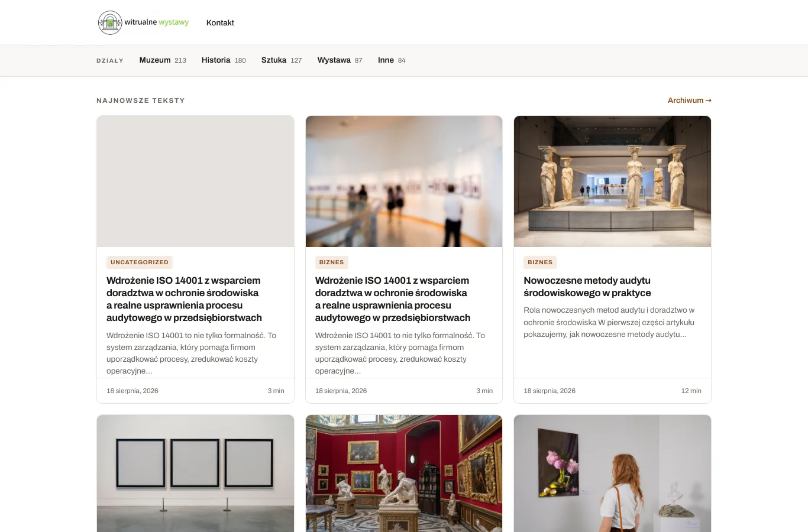Browse the Wystawa category
This screenshot has width=808, height=532.
pyautogui.click(x=340, y=60)
